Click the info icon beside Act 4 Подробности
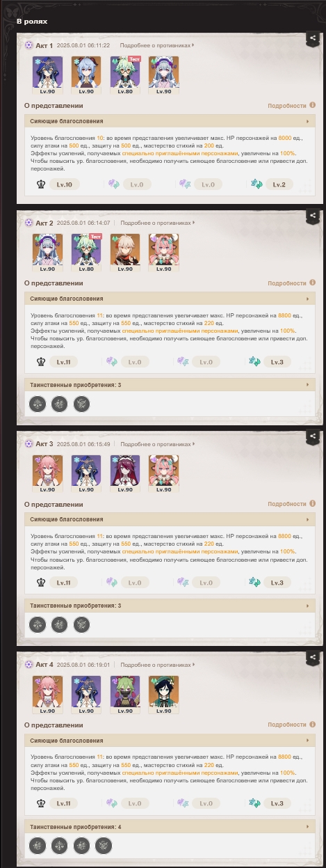This screenshot has height=868, width=326. pos(312,725)
